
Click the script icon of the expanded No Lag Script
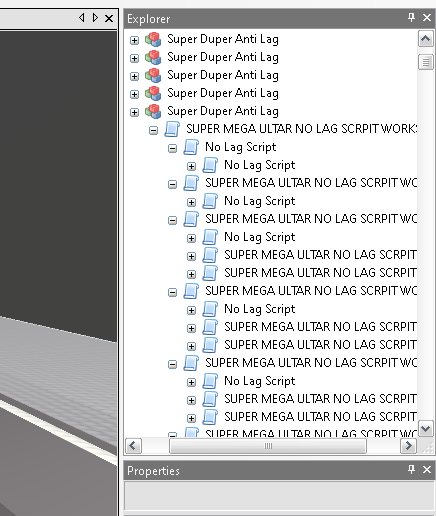[191, 147]
